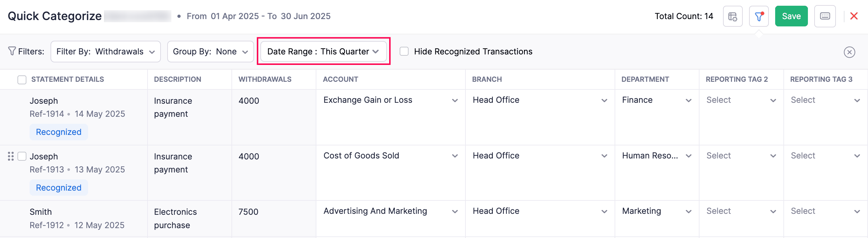The height and width of the screenshot is (238, 868).
Task: Open the column customization settings icon
Action: 733,16
